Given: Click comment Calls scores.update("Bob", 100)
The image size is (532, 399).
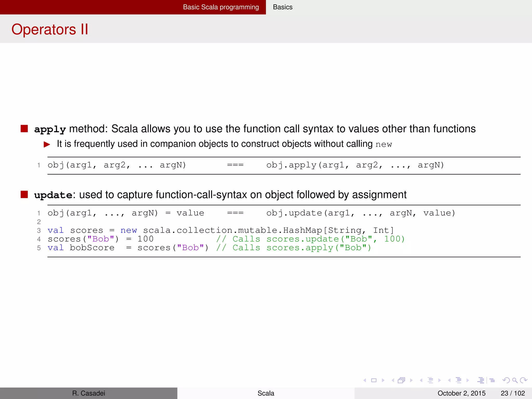Looking at the screenshot, I should tap(310, 239).
